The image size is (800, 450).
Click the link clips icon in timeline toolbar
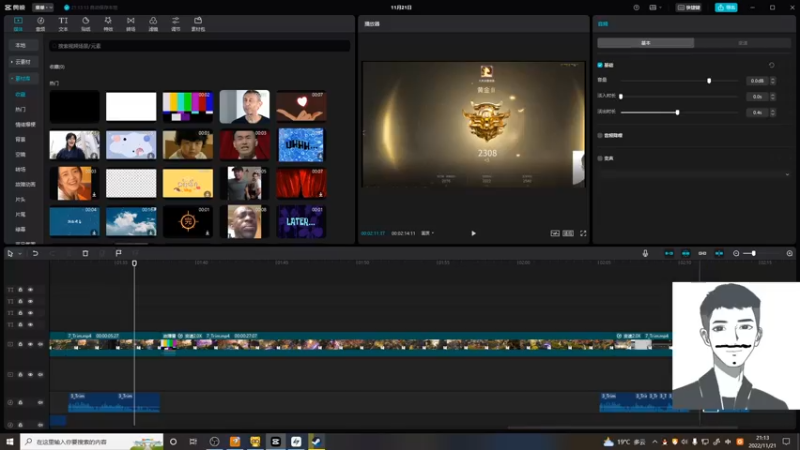[x=702, y=253]
